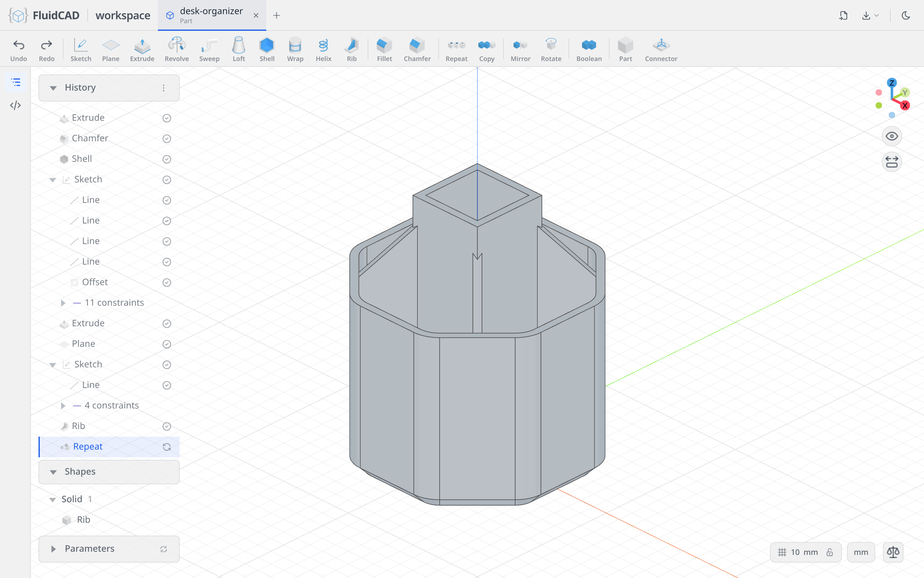Click the Repeat tool in toolbar
The width and height of the screenshot is (924, 578).
(456, 50)
